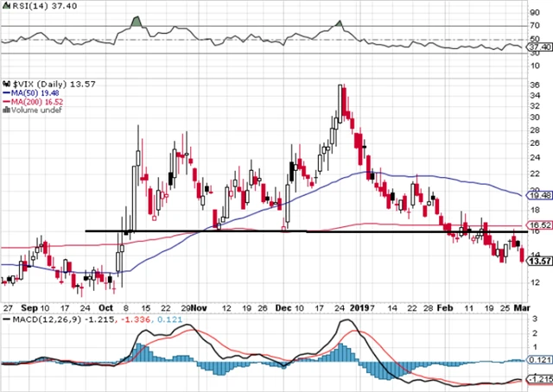Image resolution: width=553 pixels, height=392 pixels.
Task: Select the Nov label on date axis
Action: [x=200, y=307]
